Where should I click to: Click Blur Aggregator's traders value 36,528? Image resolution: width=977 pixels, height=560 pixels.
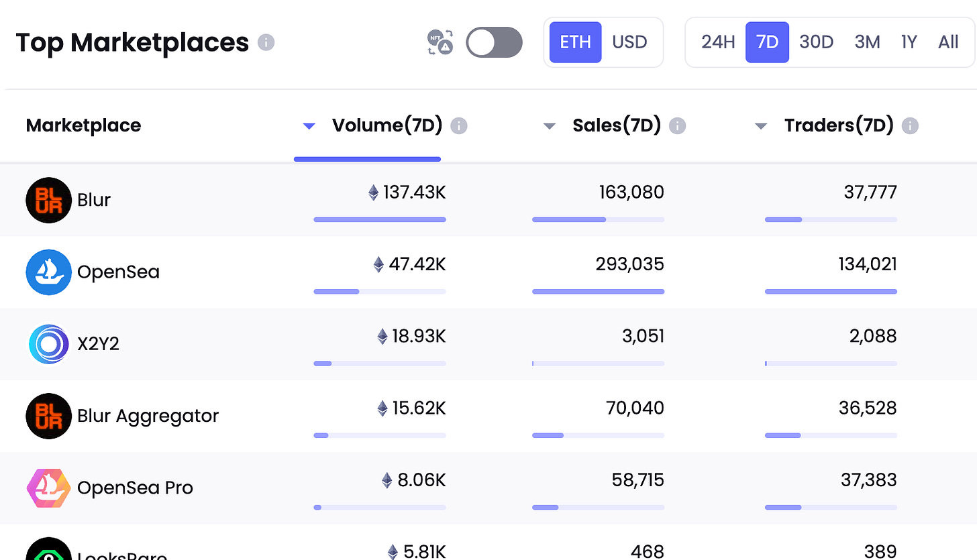(868, 408)
